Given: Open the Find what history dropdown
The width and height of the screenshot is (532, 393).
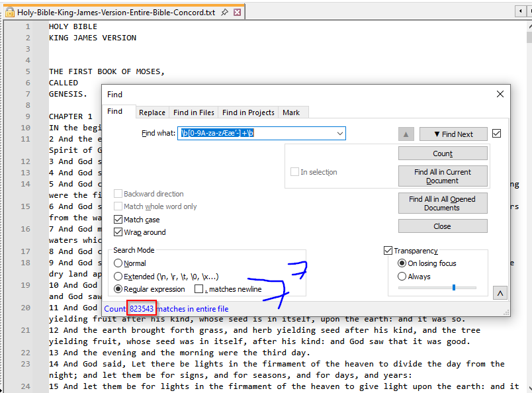Looking at the screenshot, I should click(x=339, y=134).
